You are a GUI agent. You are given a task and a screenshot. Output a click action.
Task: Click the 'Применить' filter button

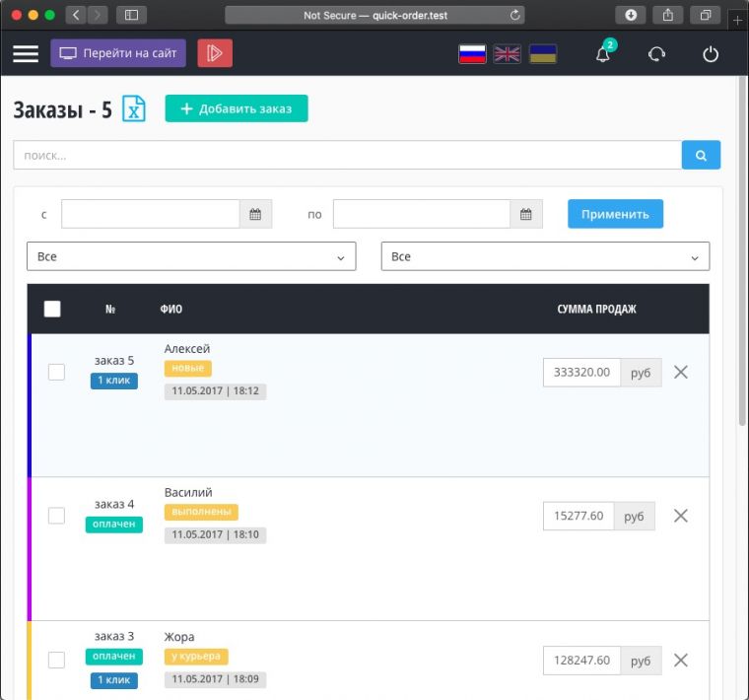615,214
